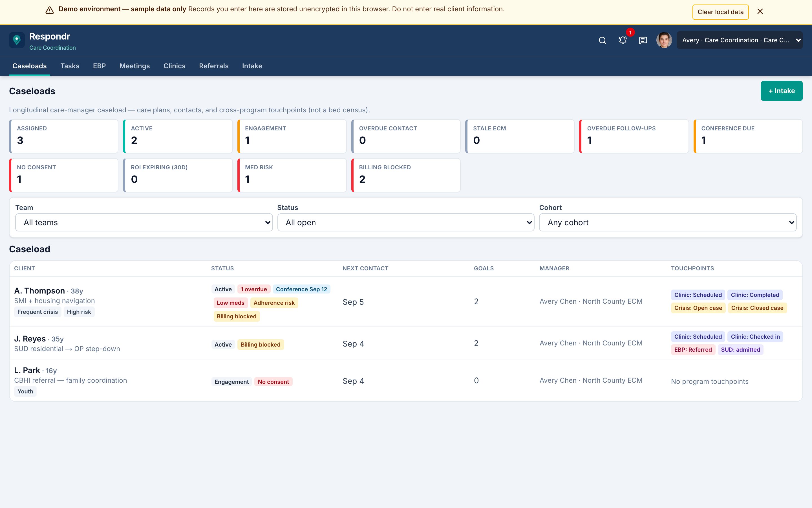Image resolution: width=812 pixels, height=508 pixels.
Task: Click Crisis: Open case touchpoint
Action: (698, 308)
